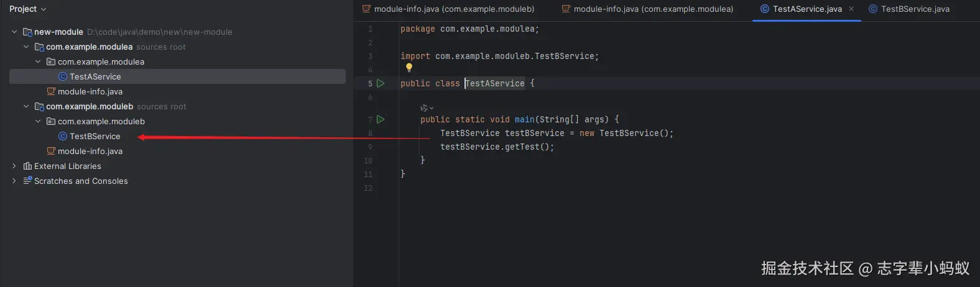The image size is (980, 287).
Task: Click 'new TestBService()' expression
Action: pyautogui.click(x=624, y=133)
